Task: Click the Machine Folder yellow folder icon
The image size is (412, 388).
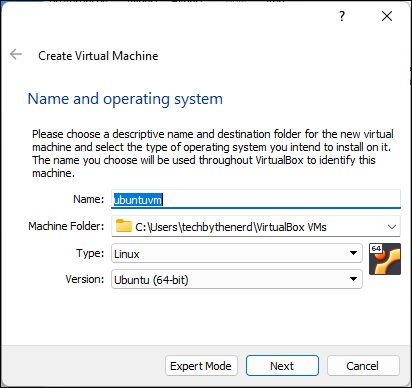Action: tap(124, 226)
